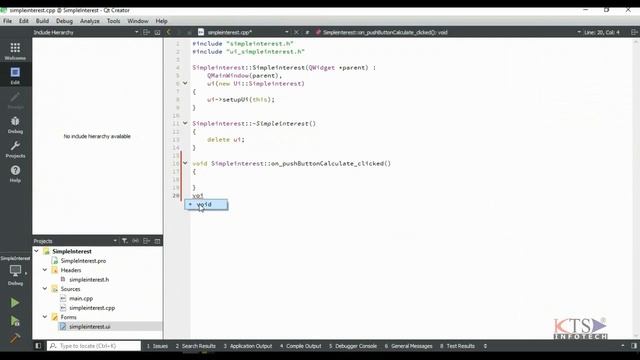
Task: Toggle the right sidebar at bottom-right
Action: pos(634,346)
